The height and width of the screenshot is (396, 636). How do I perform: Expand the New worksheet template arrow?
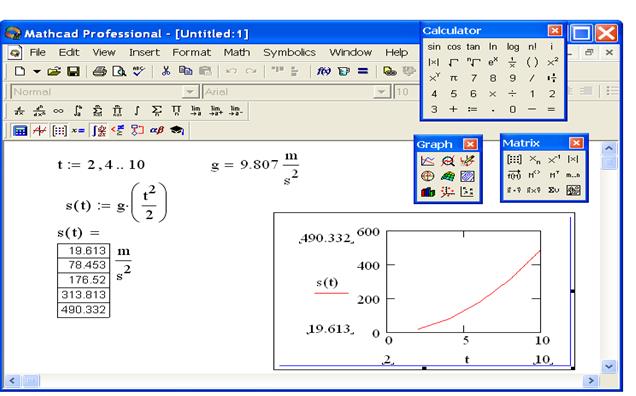pyautogui.click(x=37, y=71)
